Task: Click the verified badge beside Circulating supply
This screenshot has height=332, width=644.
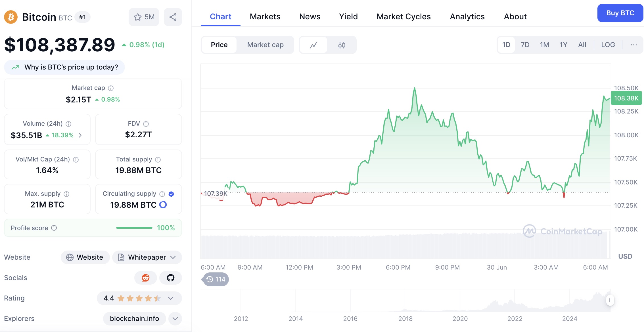Action: click(171, 194)
